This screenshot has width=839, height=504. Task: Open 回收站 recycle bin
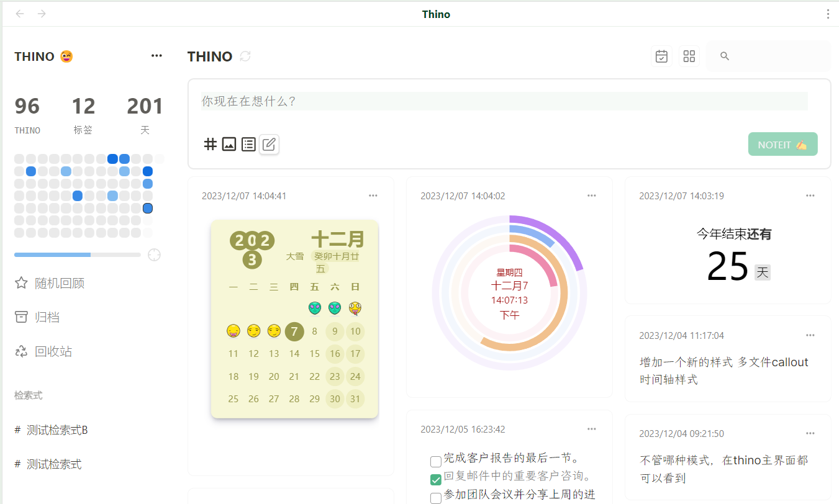(53, 351)
